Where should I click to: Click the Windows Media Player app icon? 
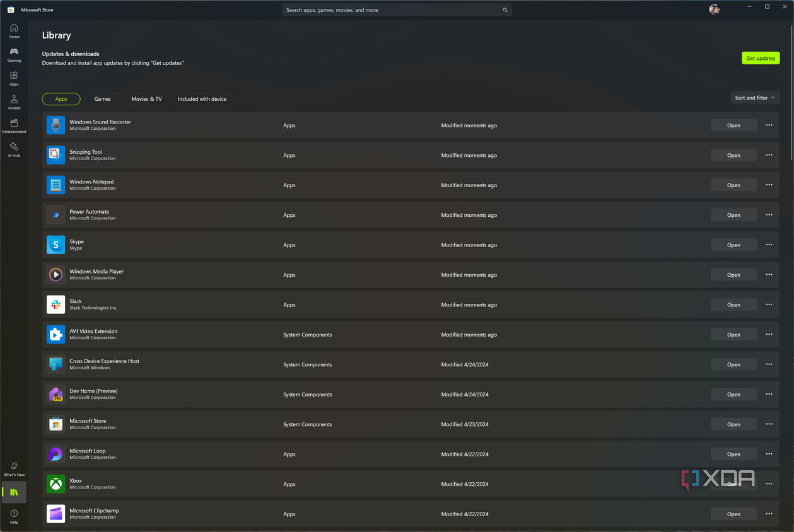[55, 275]
